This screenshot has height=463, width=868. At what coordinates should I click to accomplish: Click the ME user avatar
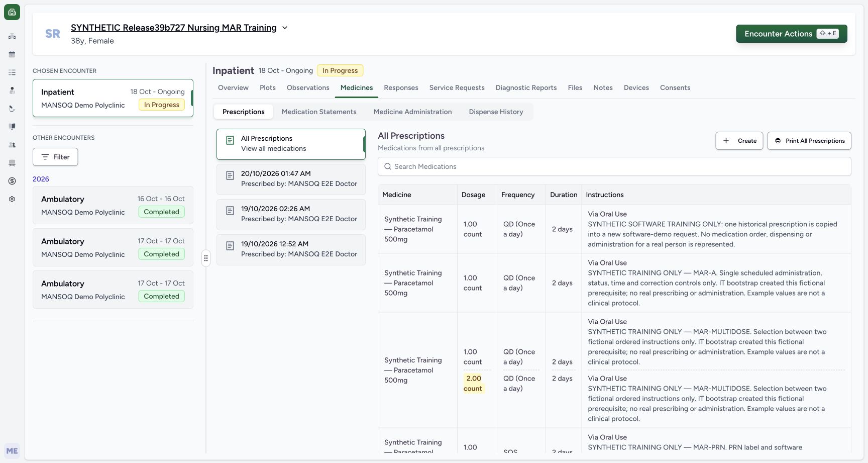12,451
